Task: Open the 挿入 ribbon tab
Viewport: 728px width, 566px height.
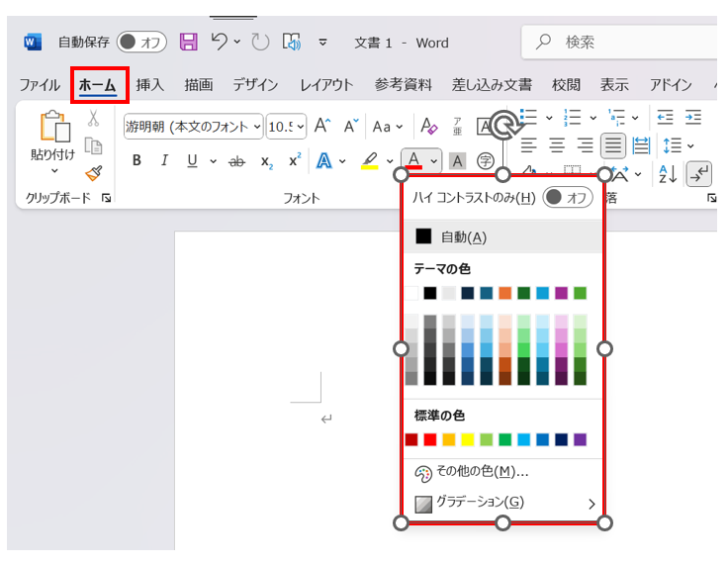Action: click(x=150, y=85)
